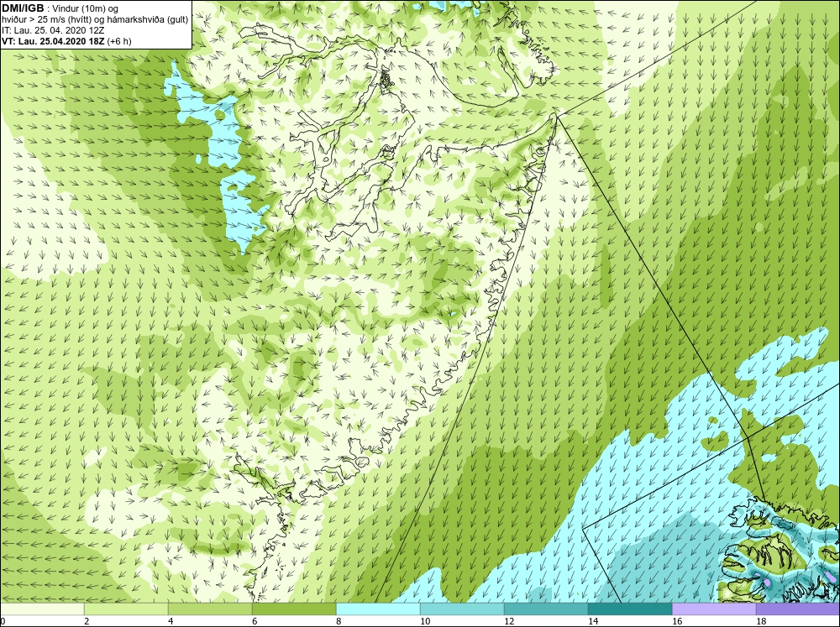Click the legend scale label 6
The height and width of the screenshot is (627, 840).
pos(255,621)
